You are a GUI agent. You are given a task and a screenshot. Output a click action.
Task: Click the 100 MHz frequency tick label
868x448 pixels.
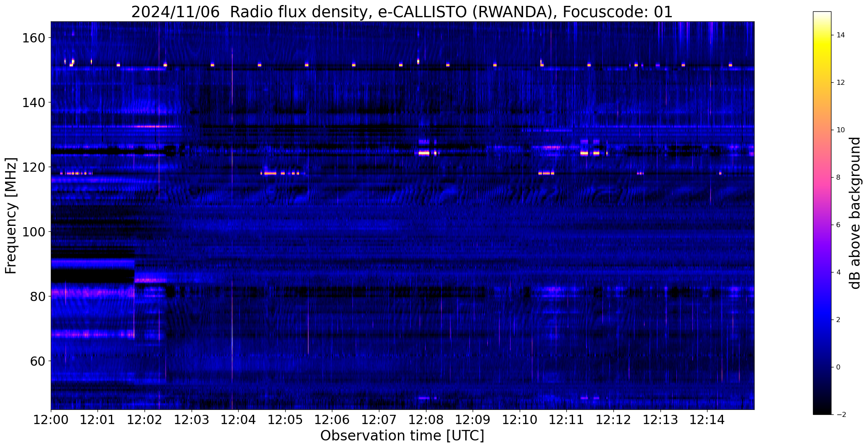(x=33, y=232)
